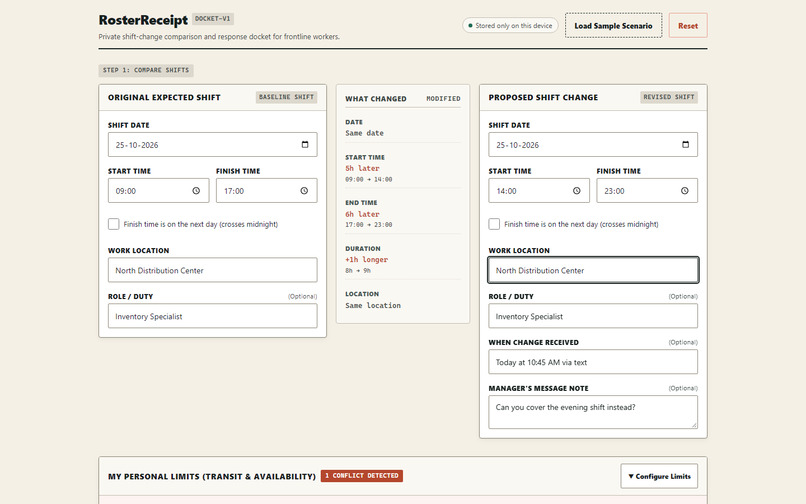This screenshot has height=504, width=806.
Task: Tick original shift crosses midnight checkbox
Action: tap(114, 224)
